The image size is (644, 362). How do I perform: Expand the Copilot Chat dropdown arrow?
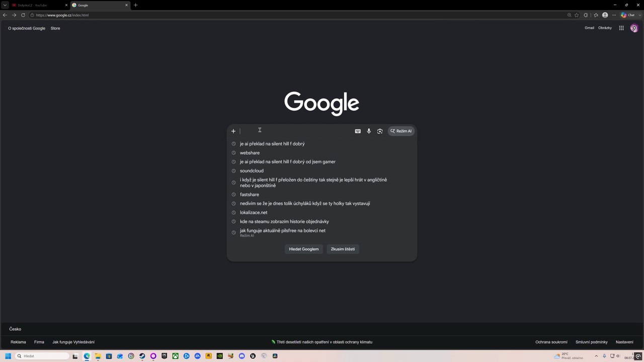[640, 15]
